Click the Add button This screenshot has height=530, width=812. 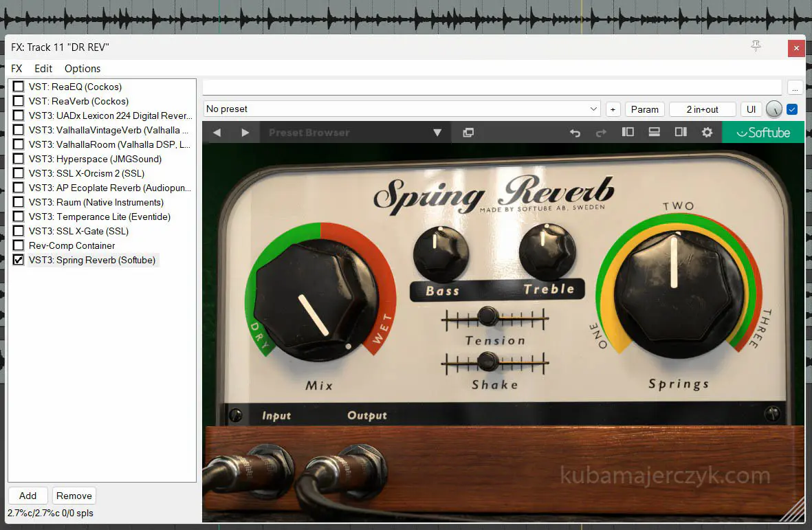(x=28, y=496)
